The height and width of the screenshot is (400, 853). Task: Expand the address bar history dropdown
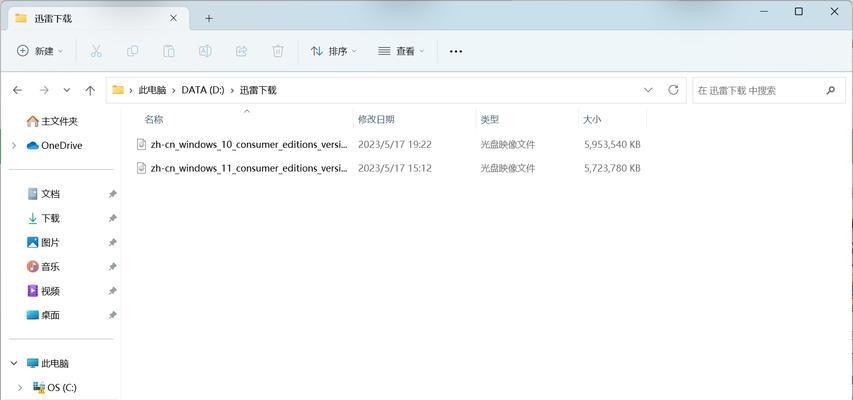click(648, 90)
